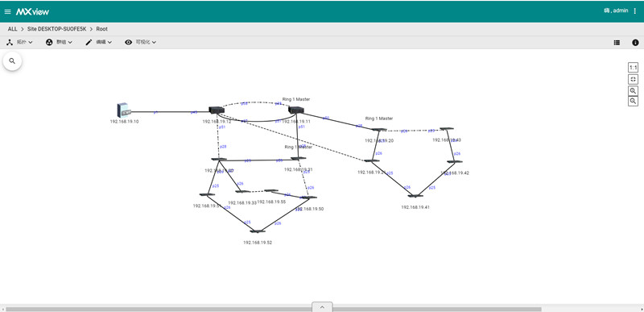This screenshot has width=644, height=312.
Task: Click the zoom in magnifier icon
Action: pyautogui.click(x=633, y=90)
